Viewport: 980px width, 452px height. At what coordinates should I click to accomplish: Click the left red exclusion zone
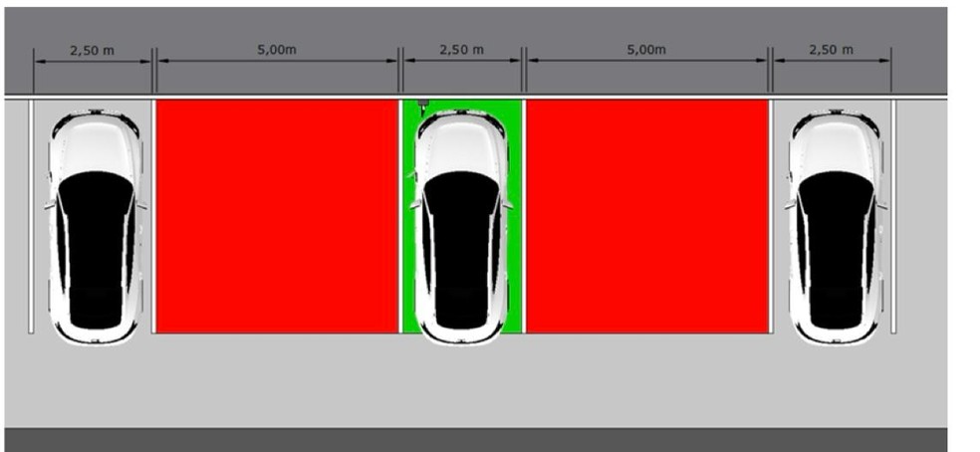coord(277,216)
